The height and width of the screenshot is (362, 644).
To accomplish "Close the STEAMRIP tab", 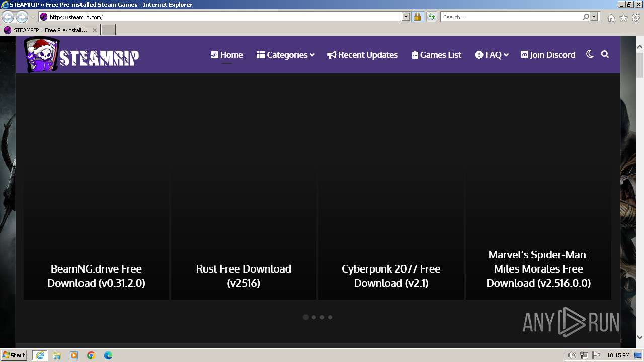I will tap(94, 30).
